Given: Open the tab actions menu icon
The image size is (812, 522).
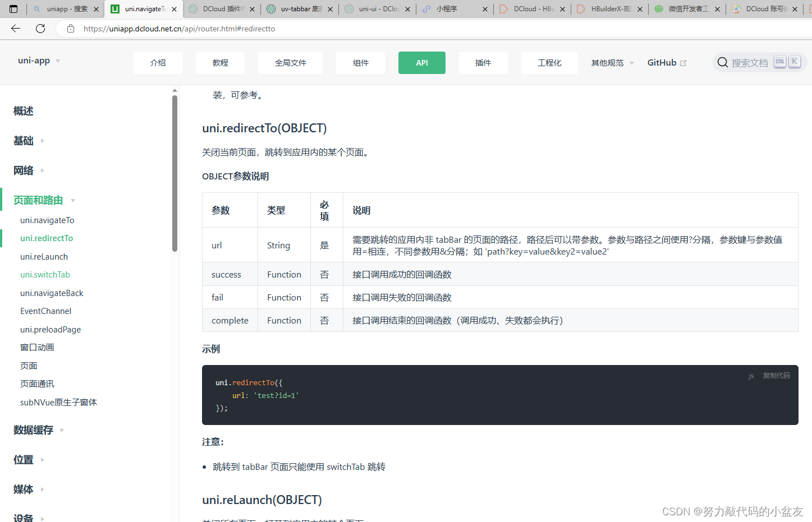Looking at the screenshot, I should click(x=13, y=9).
